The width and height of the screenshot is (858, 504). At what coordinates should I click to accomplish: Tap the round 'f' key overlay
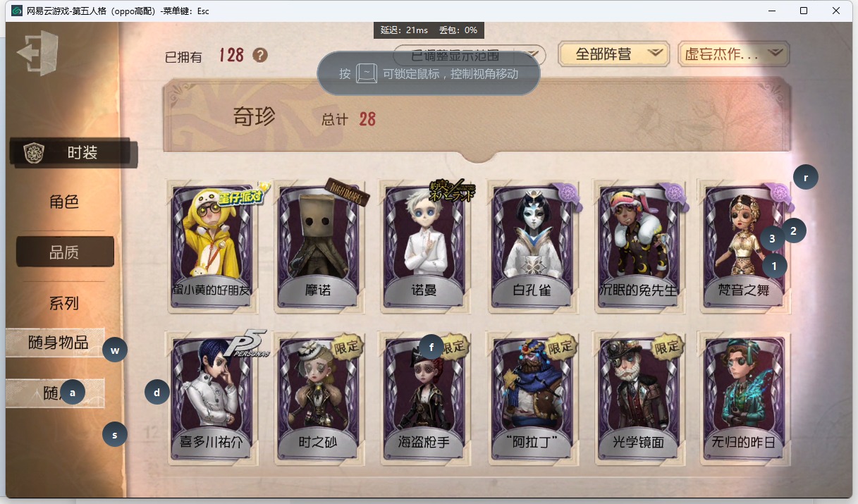click(x=431, y=346)
